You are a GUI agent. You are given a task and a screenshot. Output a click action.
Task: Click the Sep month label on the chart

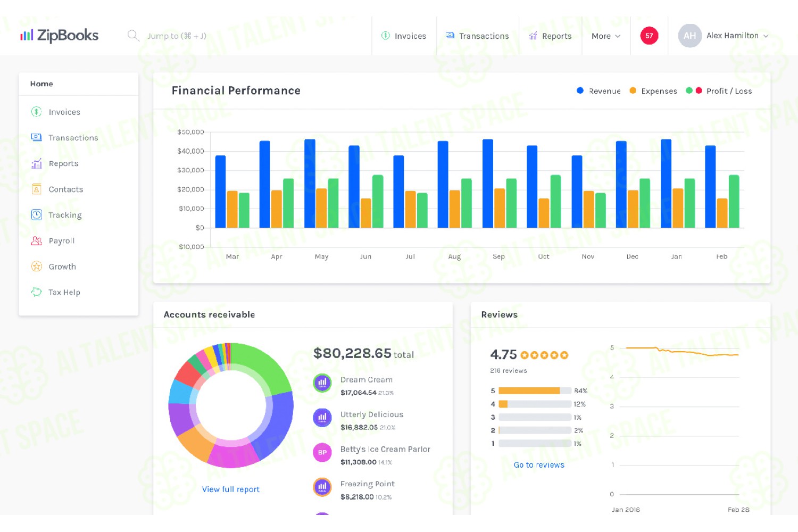[498, 256]
